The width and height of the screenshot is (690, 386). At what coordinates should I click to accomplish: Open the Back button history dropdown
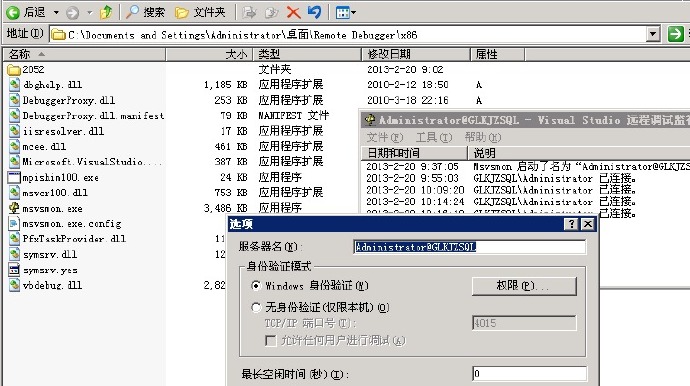[x=56, y=12]
